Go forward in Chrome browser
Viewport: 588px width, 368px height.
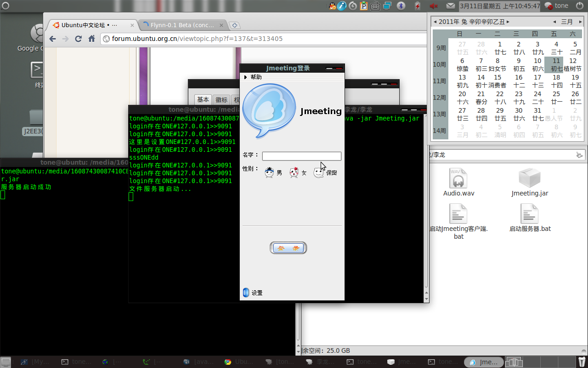coord(65,39)
